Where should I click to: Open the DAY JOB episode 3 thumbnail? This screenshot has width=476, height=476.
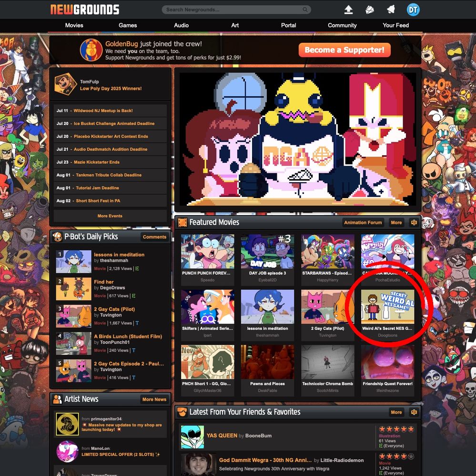click(x=267, y=251)
